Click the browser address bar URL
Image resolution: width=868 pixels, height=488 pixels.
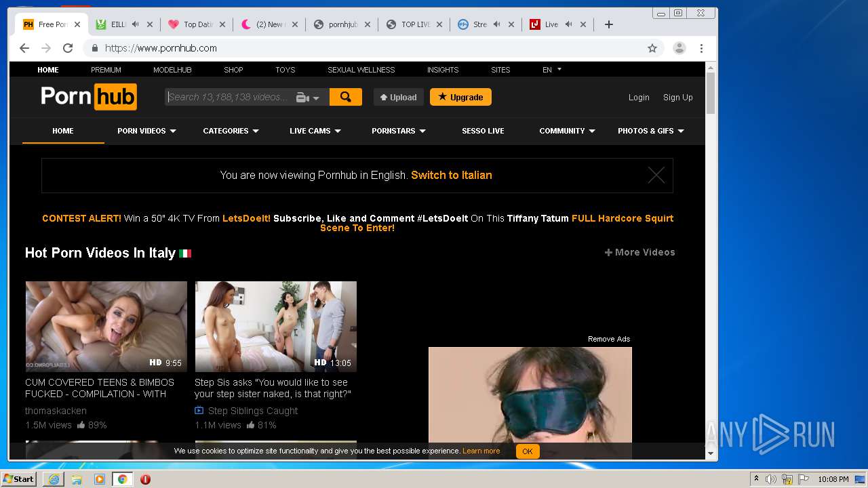(x=161, y=48)
